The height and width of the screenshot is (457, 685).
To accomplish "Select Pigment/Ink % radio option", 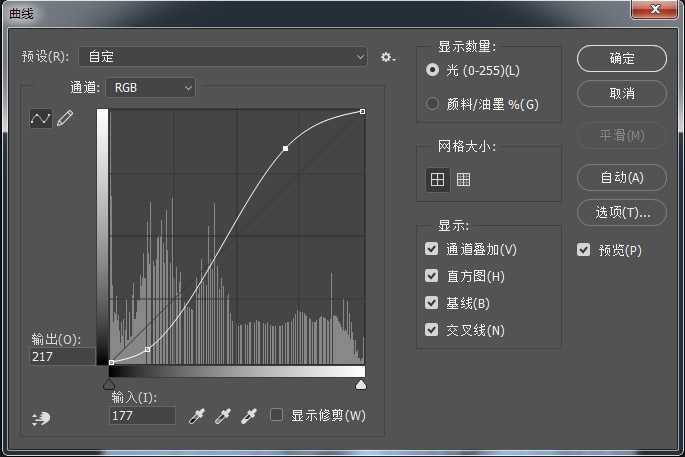I will [x=432, y=104].
